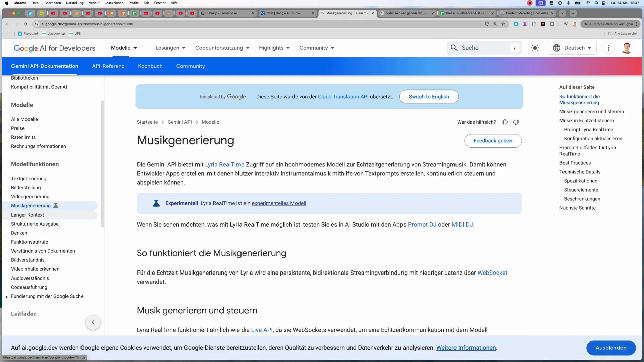This screenshot has width=644, height=362.
Task: Click the experimental flask icon next to Musikgenerierung
Action: (56, 206)
